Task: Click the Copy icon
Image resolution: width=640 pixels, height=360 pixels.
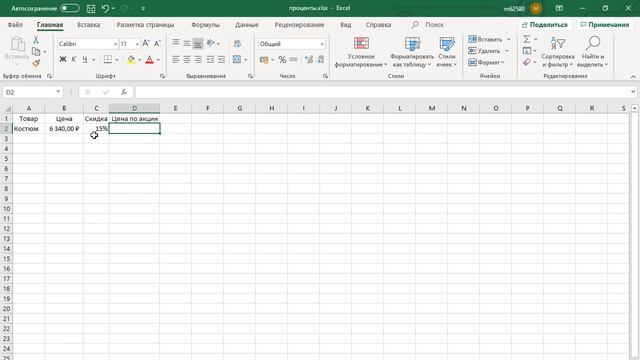Action: (x=36, y=51)
